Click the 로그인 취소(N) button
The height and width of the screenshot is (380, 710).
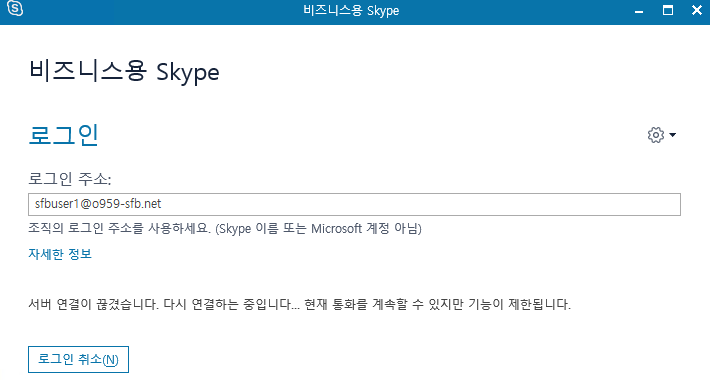[78, 360]
